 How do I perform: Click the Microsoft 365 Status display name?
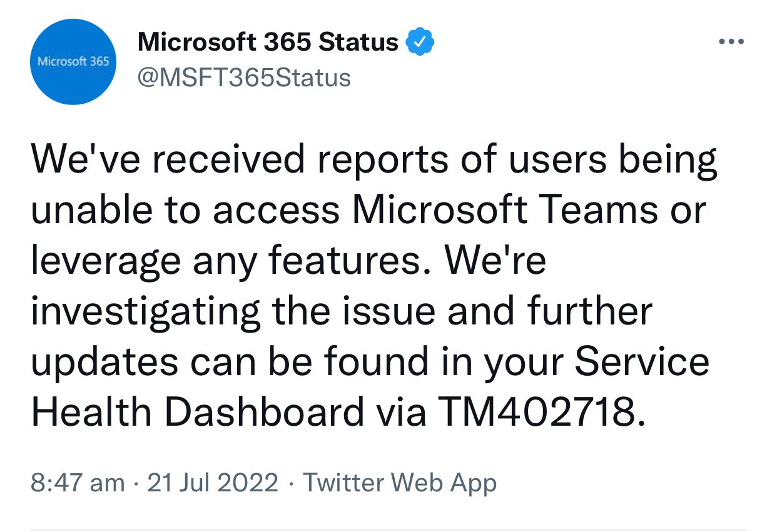click(x=268, y=43)
